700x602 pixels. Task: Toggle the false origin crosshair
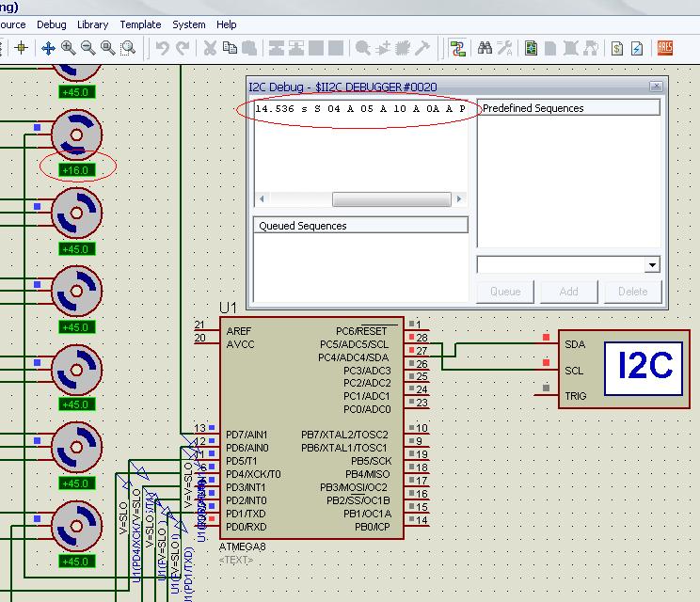(x=21, y=48)
